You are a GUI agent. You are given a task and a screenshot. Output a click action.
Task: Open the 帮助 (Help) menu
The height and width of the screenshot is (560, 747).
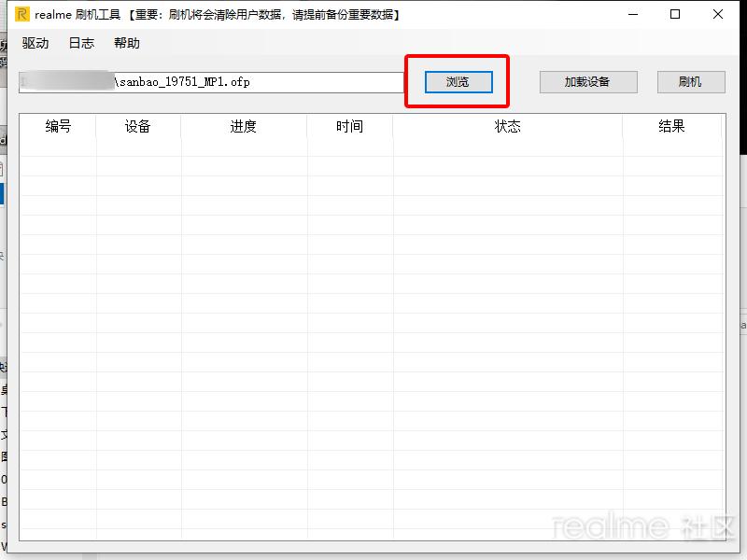127,43
